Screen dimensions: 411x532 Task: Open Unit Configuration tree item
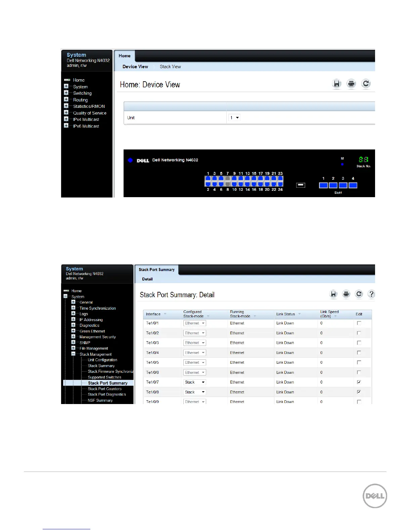point(102,360)
